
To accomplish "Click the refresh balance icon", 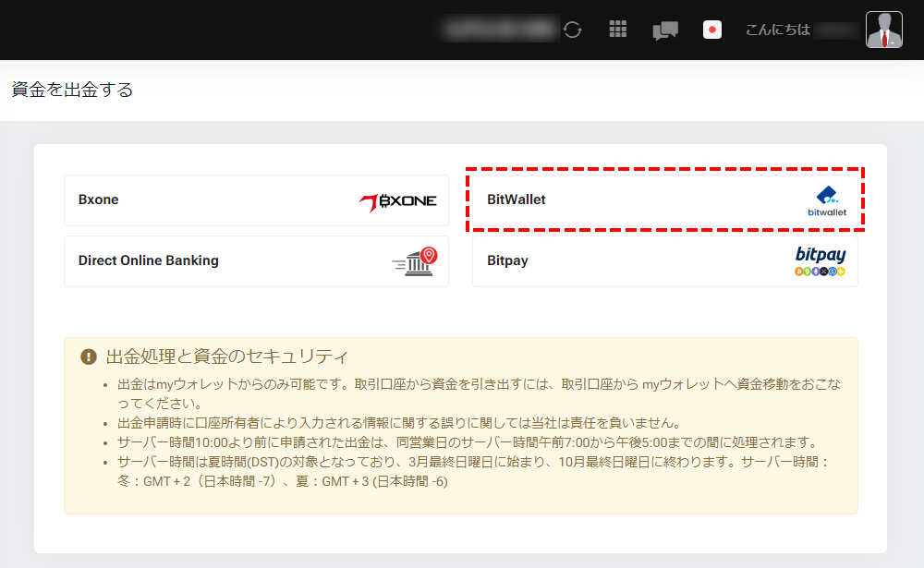I will coord(572,30).
